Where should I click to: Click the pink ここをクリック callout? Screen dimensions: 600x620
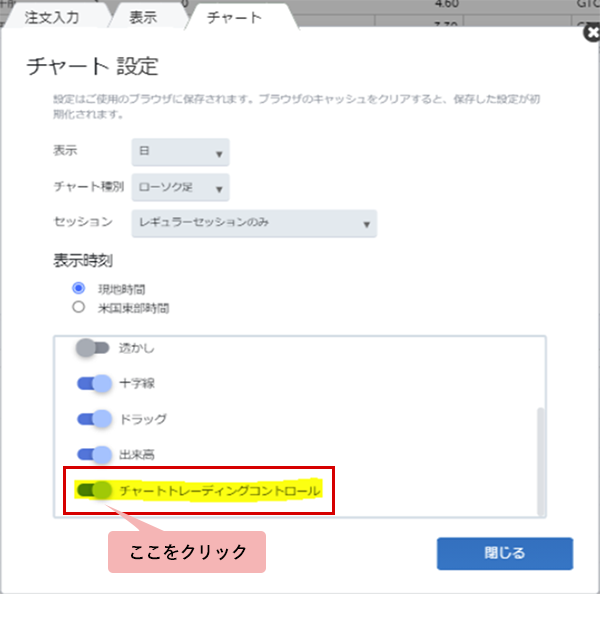pyautogui.click(x=187, y=552)
